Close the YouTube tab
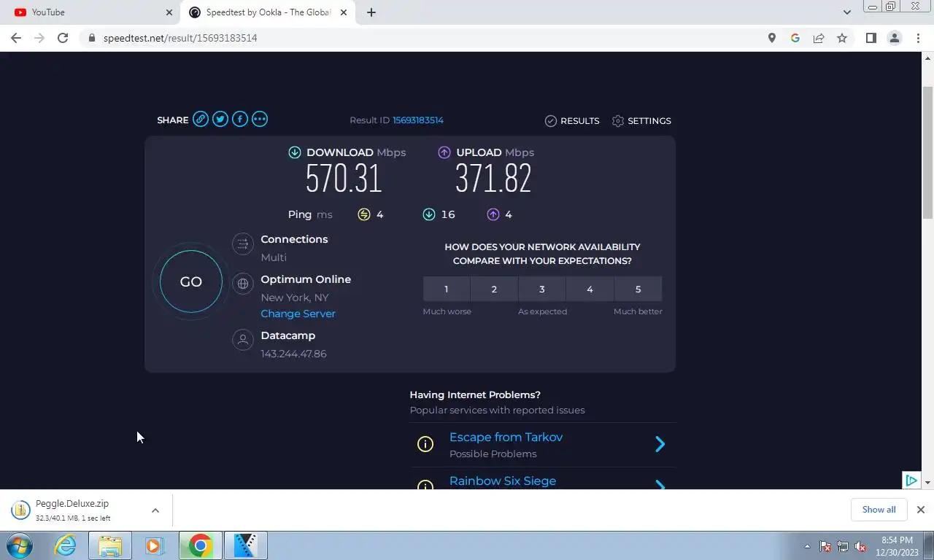 point(169,12)
